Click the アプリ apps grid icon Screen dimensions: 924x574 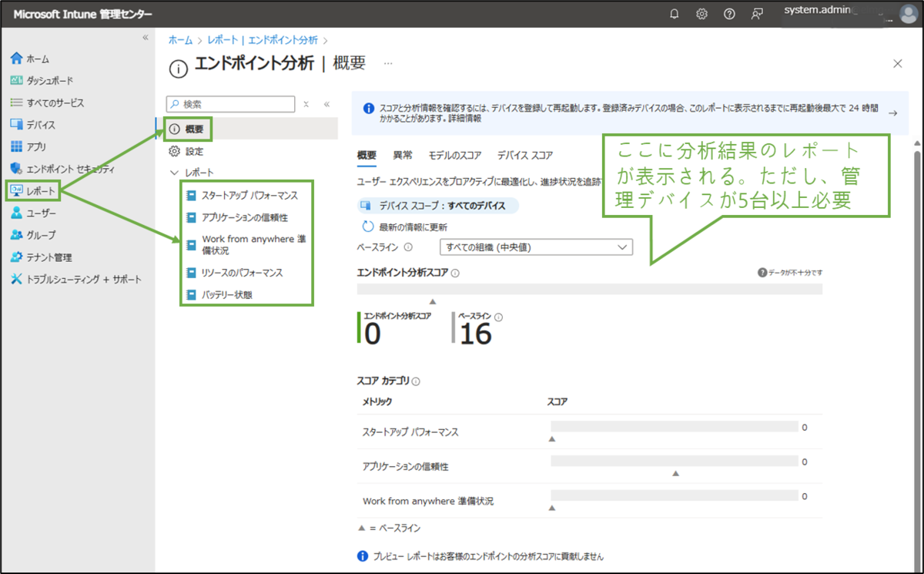[x=17, y=146]
